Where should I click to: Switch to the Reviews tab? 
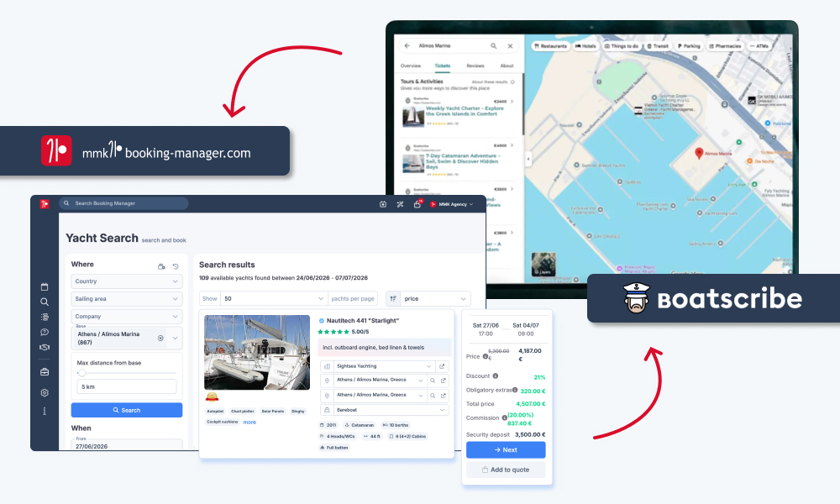[475, 66]
